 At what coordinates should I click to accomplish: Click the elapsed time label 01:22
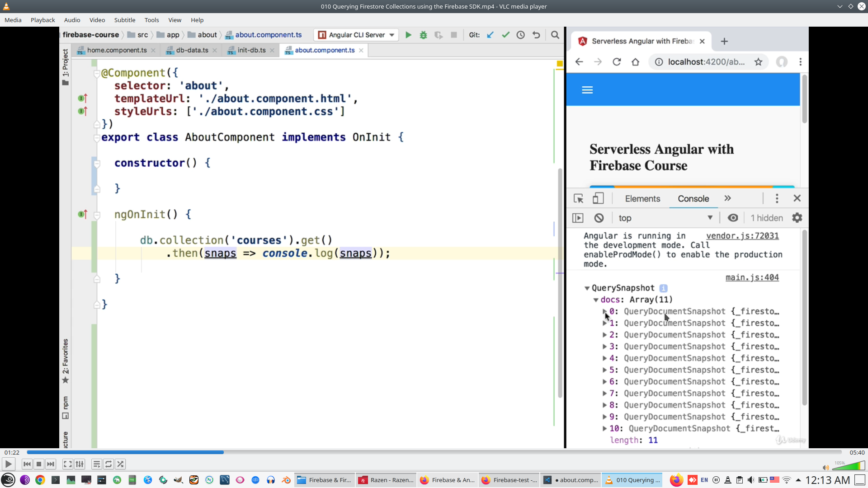(x=12, y=452)
